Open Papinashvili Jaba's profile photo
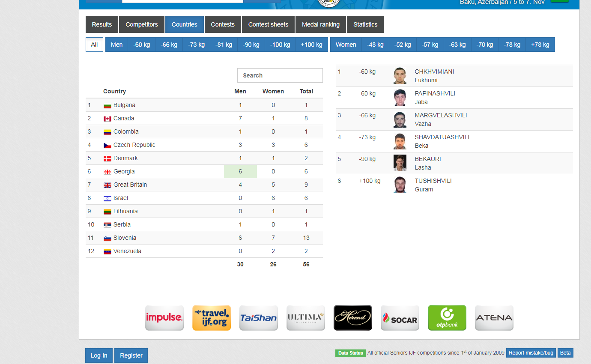 400,98
